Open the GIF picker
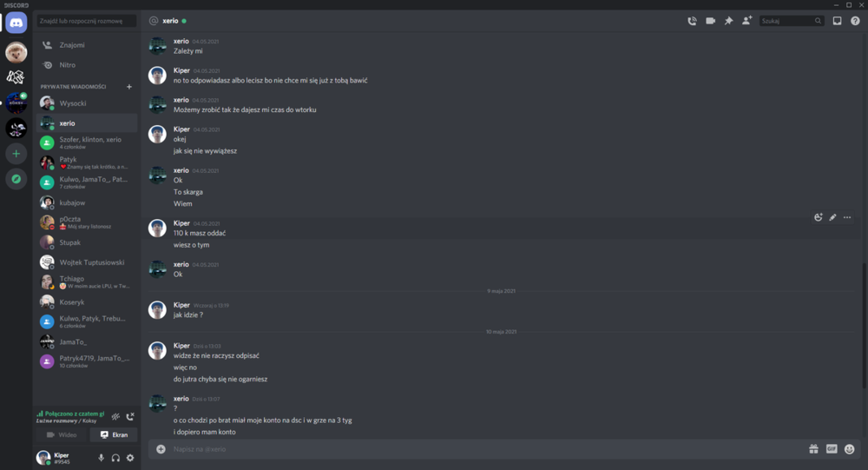This screenshot has width=868, height=470. point(832,449)
